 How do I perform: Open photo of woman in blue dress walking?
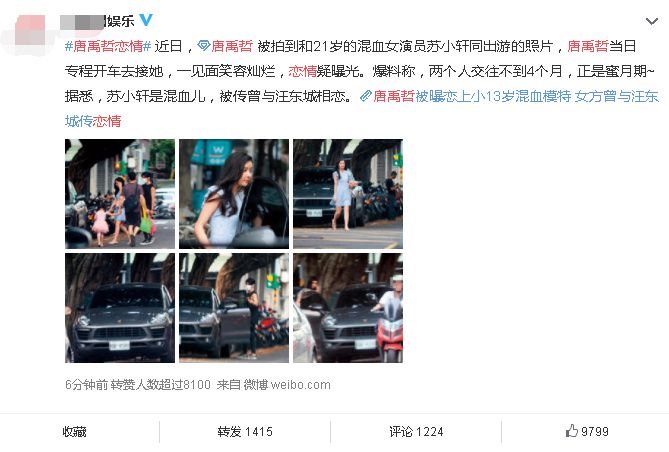pos(348,194)
